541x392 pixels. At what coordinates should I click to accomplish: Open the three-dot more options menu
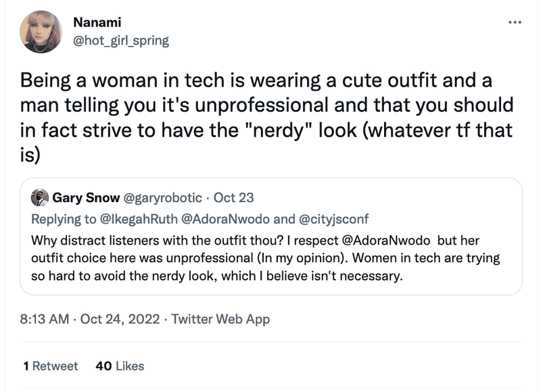pos(515,22)
